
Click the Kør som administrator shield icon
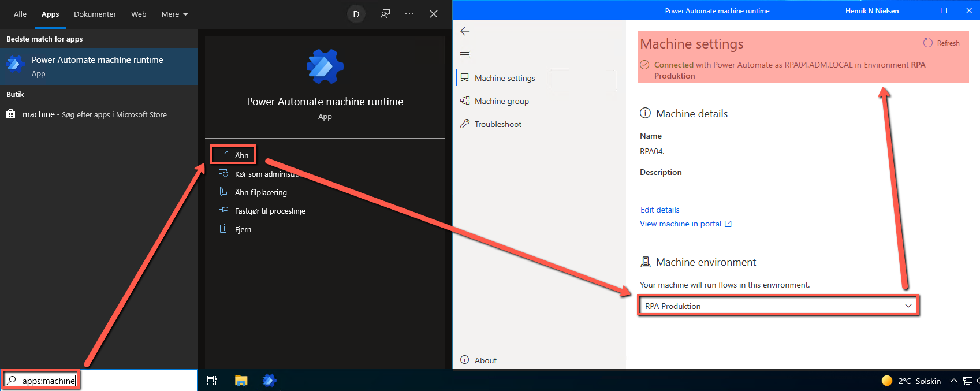coord(223,173)
